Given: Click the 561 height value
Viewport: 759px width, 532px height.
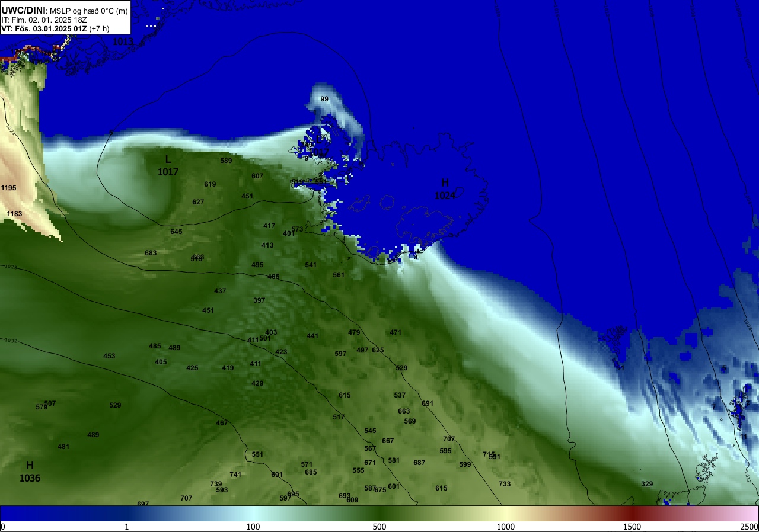Looking at the screenshot, I should tap(339, 275).
